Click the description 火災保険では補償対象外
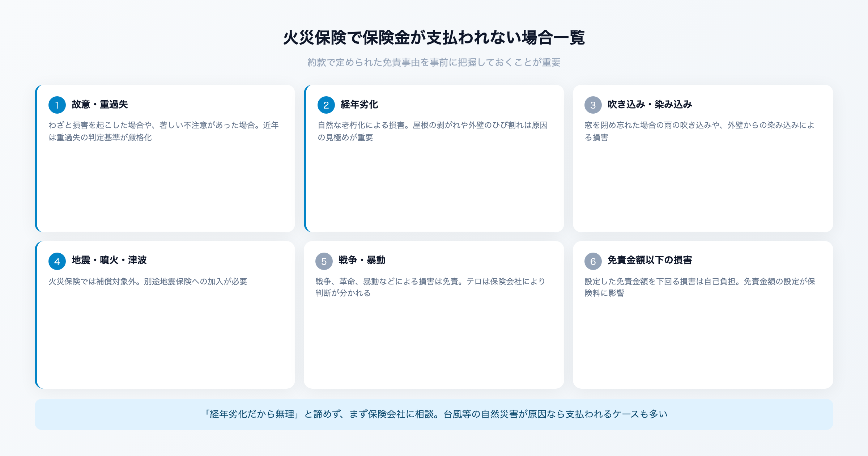The image size is (868, 456). pos(148,282)
